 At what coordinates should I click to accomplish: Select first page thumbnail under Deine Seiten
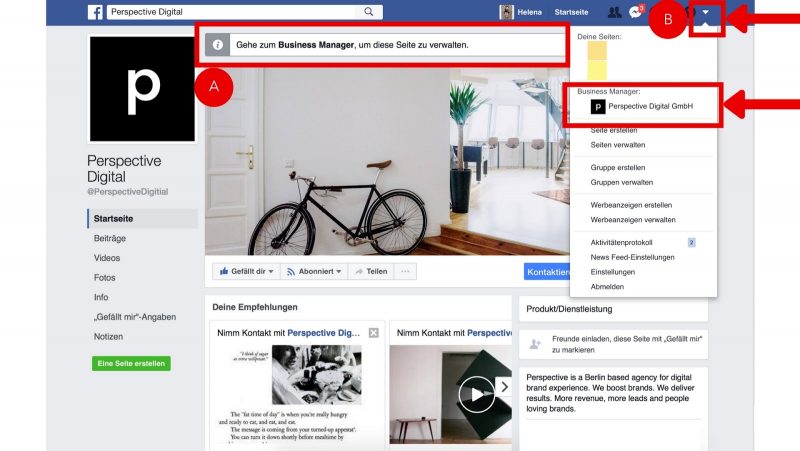(597, 51)
